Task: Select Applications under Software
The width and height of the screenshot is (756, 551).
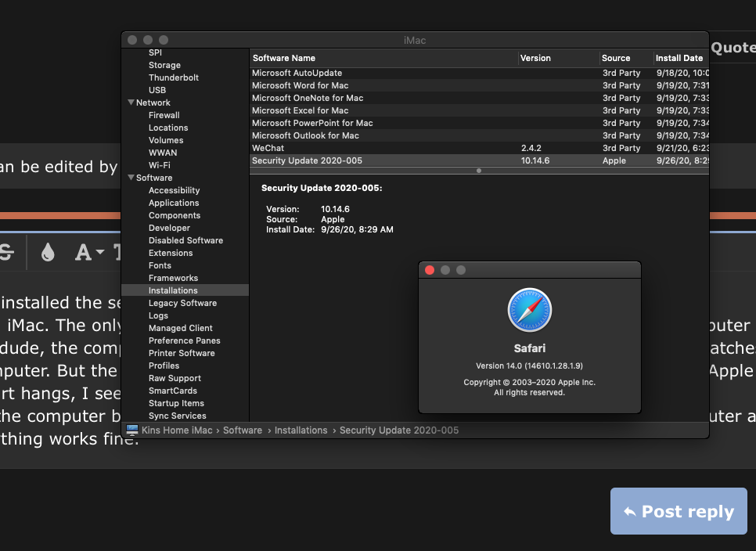Action: [174, 203]
